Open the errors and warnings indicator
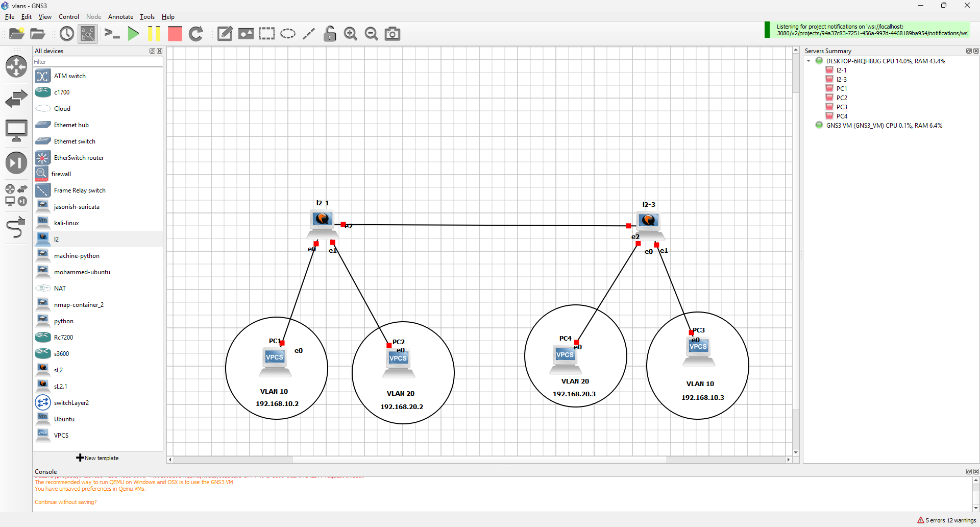 [947, 520]
